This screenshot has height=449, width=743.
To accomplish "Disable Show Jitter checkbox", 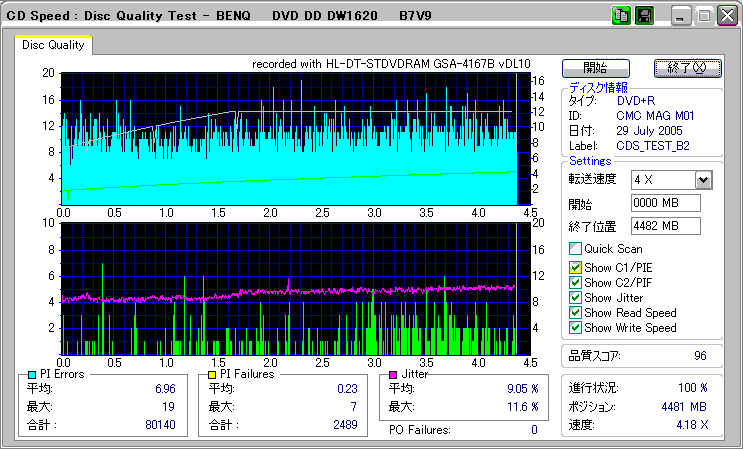I will point(575,297).
